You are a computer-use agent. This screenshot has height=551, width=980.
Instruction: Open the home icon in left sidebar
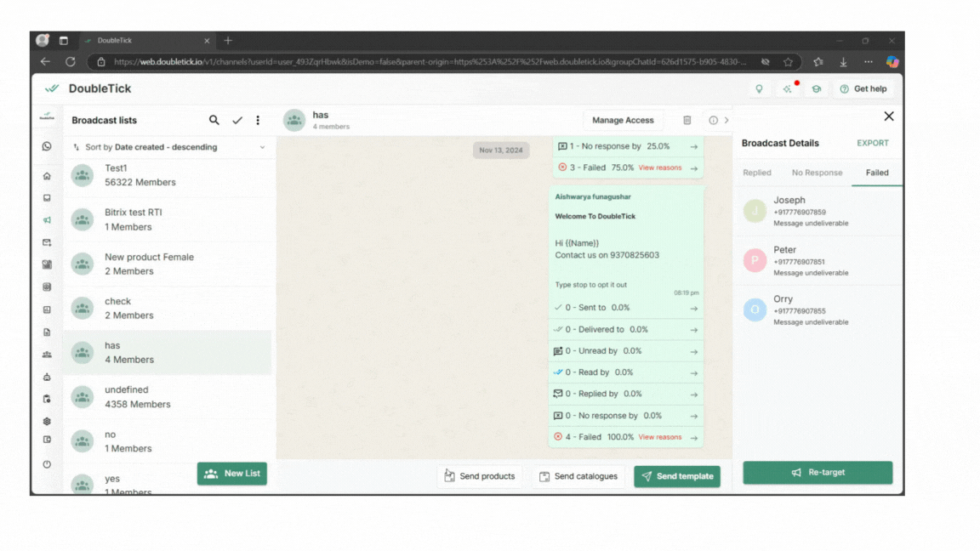(x=47, y=176)
